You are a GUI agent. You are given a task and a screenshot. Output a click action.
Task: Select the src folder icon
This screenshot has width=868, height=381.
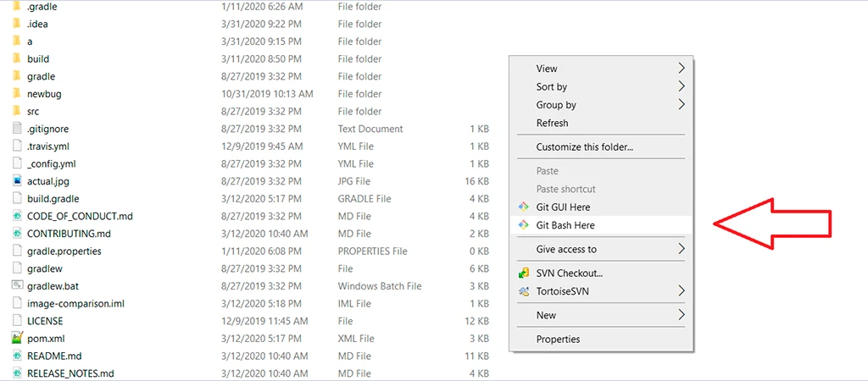17,111
